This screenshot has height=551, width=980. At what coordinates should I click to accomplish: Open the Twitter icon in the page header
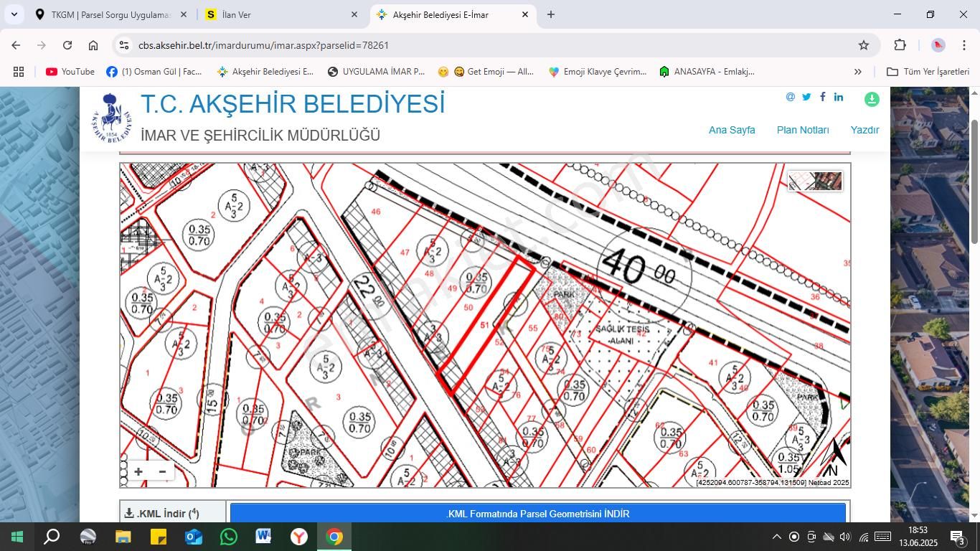[x=806, y=97]
